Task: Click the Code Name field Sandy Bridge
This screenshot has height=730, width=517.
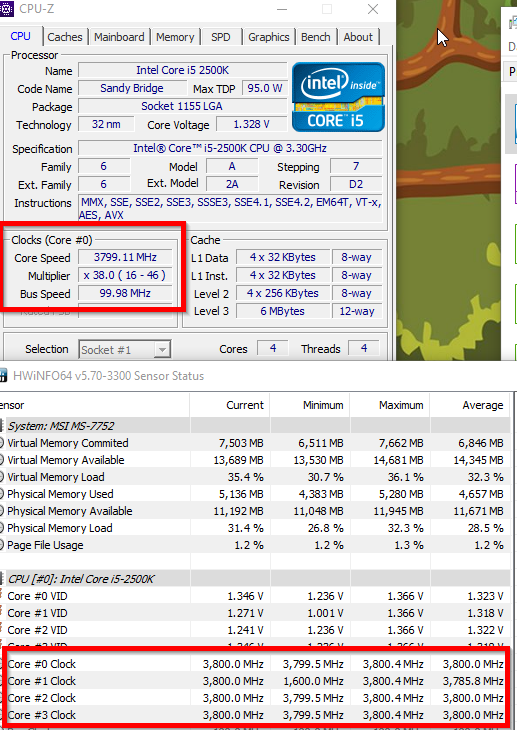Action: tap(132, 88)
